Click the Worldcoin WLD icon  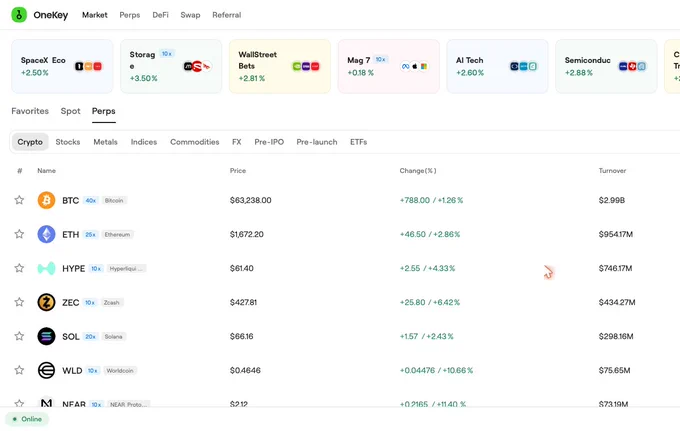[46, 370]
